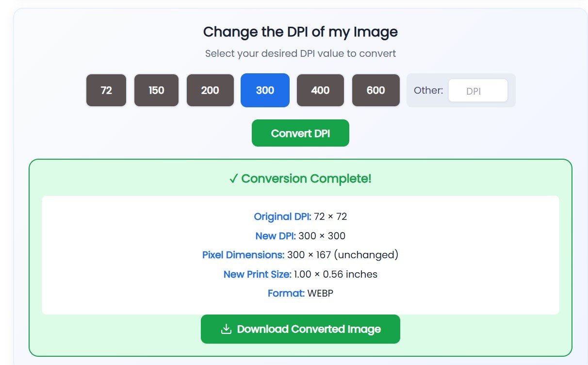Screen dimensions: 588x365
Task: Click the green Convert DPI button
Action: (300, 133)
